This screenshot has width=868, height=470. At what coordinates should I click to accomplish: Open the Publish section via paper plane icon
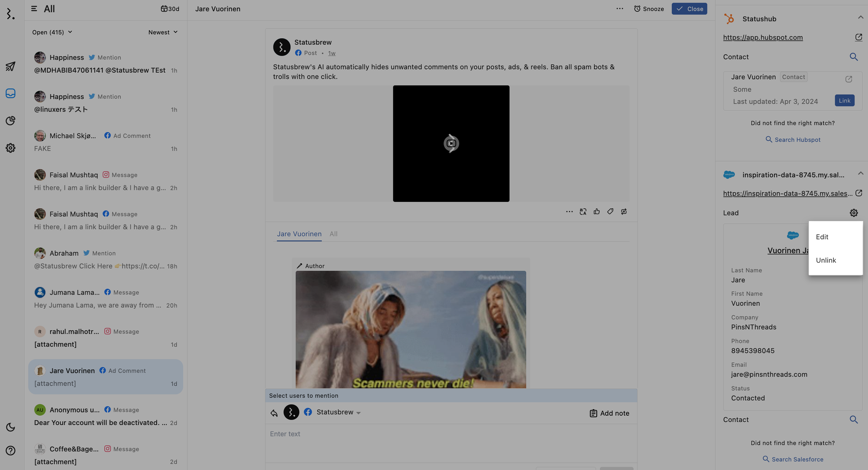tap(10, 66)
